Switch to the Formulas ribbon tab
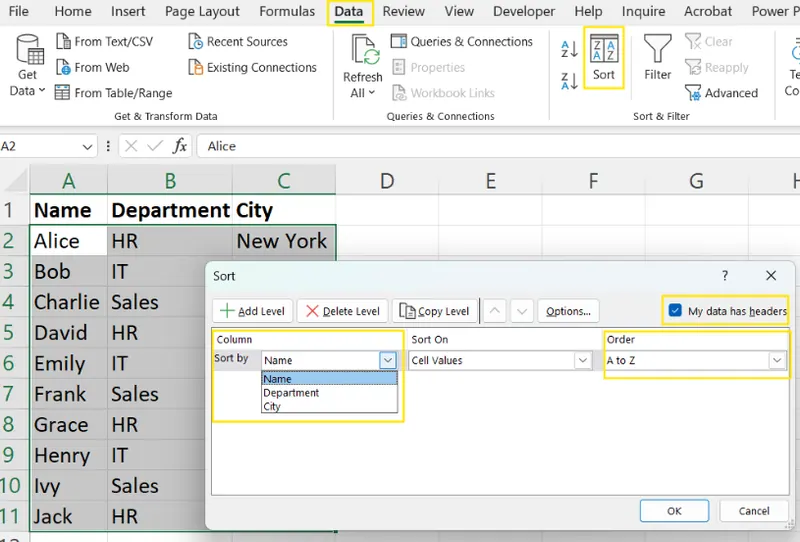The height and width of the screenshot is (542, 800). coord(287,12)
